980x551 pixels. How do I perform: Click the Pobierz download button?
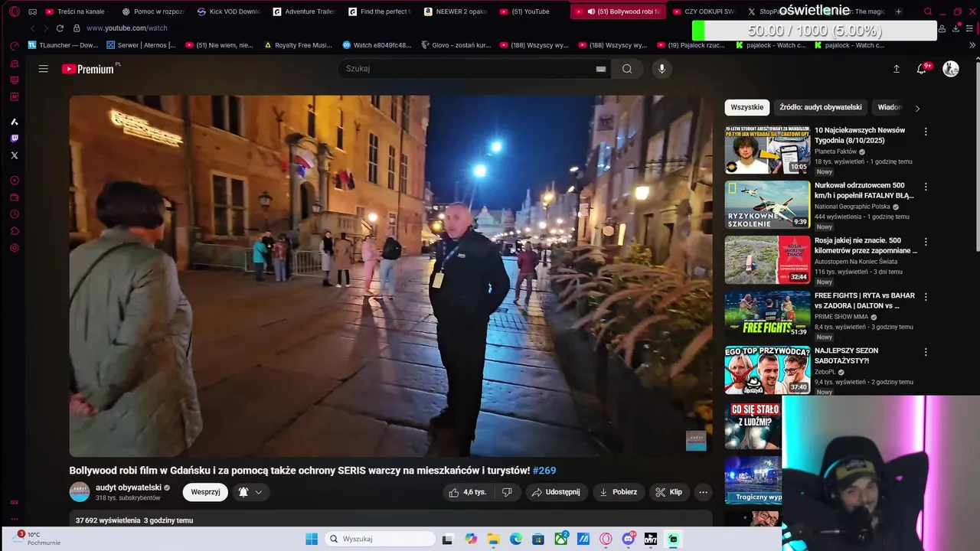(618, 492)
